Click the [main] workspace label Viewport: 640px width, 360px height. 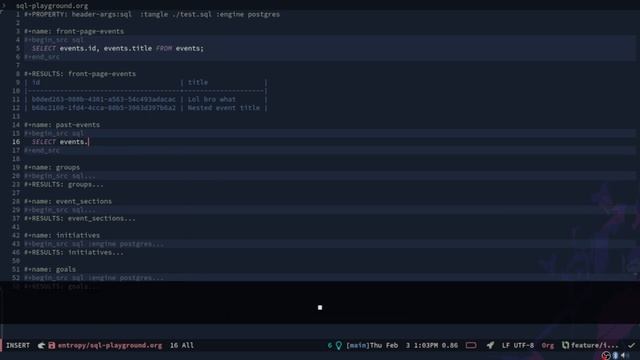tap(358, 345)
